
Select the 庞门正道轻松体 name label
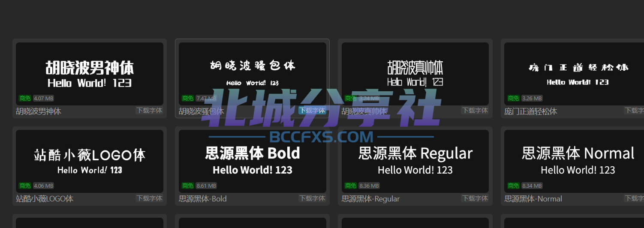pos(531,111)
